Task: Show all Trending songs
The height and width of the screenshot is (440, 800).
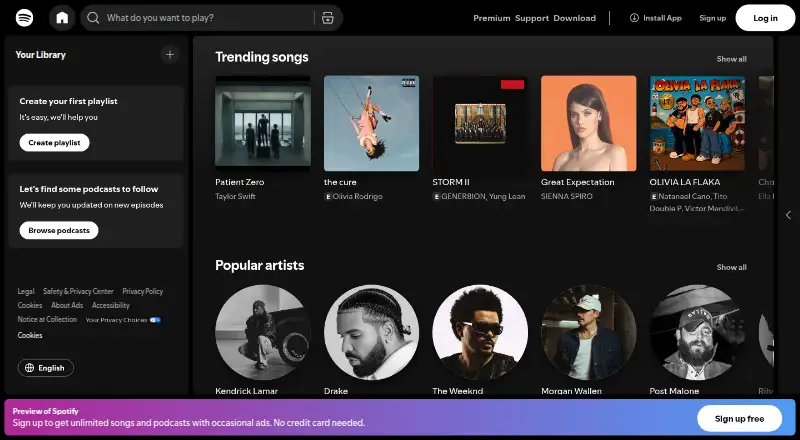Action: [x=731, y=59]
